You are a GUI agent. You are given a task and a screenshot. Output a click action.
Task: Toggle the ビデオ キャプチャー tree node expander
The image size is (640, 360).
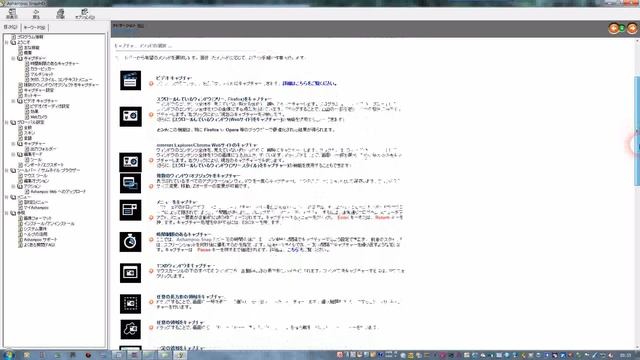13,101
